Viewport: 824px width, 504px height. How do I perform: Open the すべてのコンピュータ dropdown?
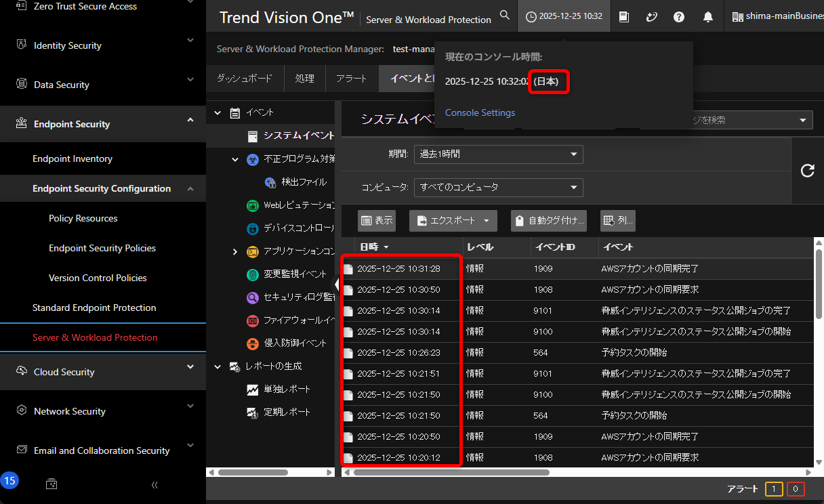(x=498, y=188)
